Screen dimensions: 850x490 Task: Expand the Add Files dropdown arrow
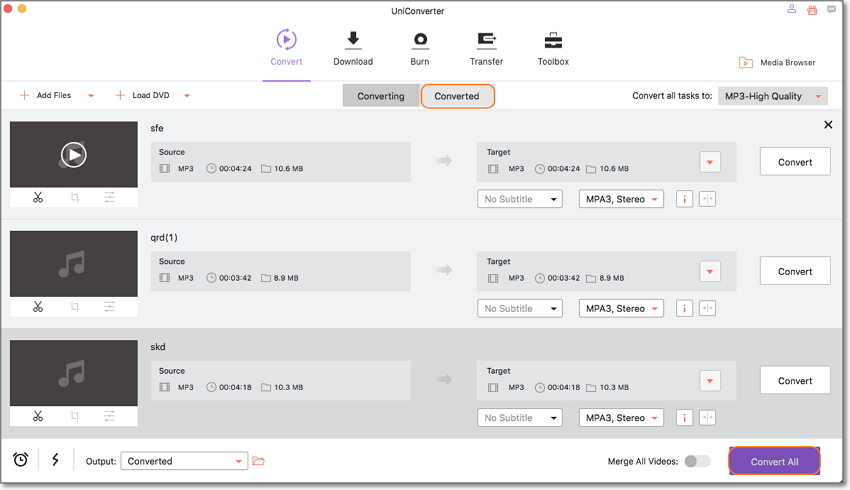pyautogui.click(x=91, y=96)
